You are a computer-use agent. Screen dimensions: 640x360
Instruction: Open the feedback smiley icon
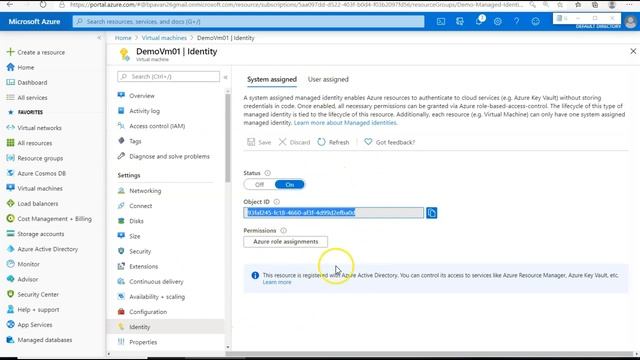coord(536,22)
